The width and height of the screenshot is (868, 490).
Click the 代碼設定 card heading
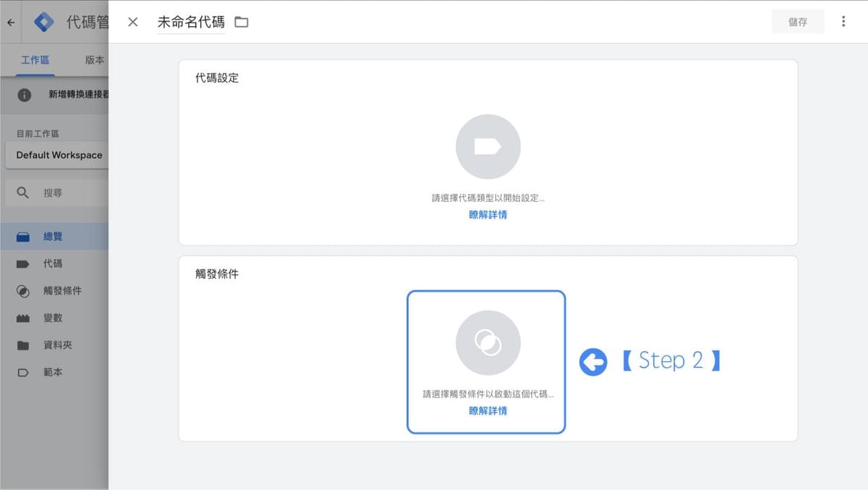pos(217,77)
